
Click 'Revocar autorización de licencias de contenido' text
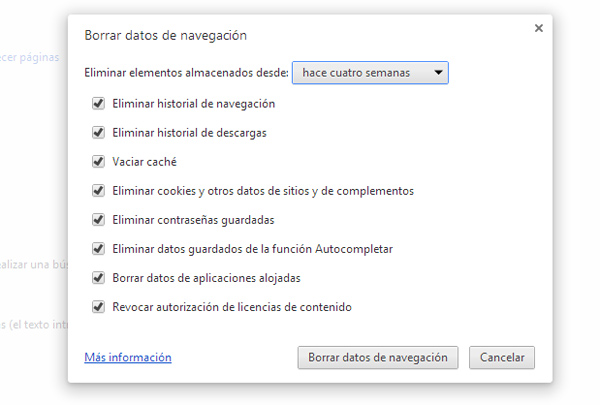(231, 306)
